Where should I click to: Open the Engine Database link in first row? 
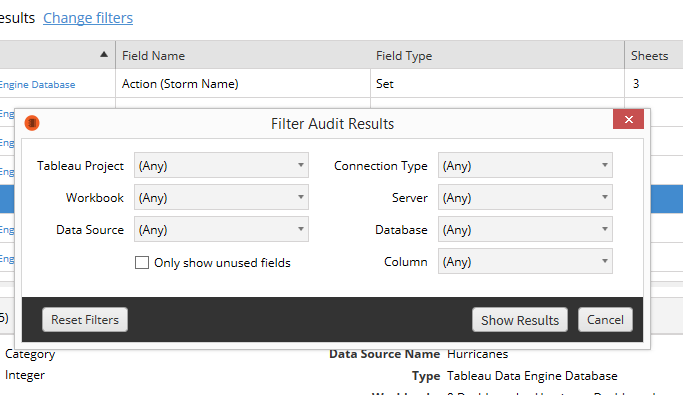tap(37, 84)
